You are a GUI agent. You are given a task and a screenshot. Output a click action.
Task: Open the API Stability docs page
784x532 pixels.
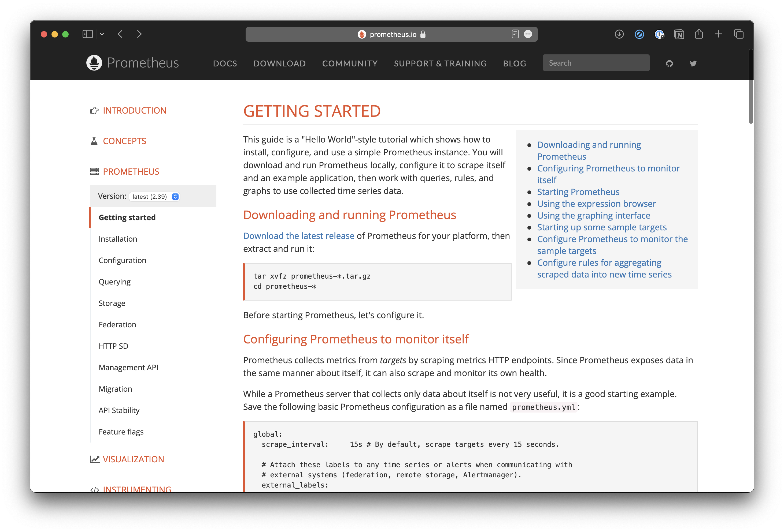[x=119, y=410]
